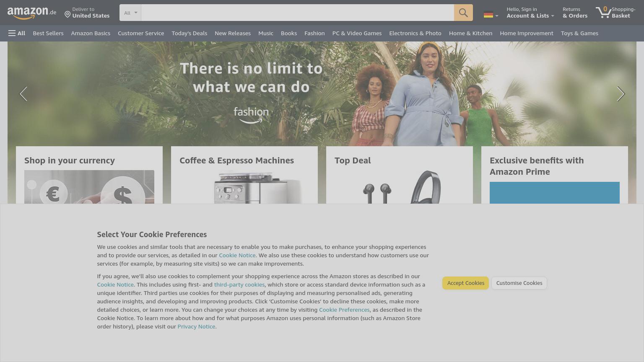Open the Privacy Notice link

pos(196,326)
